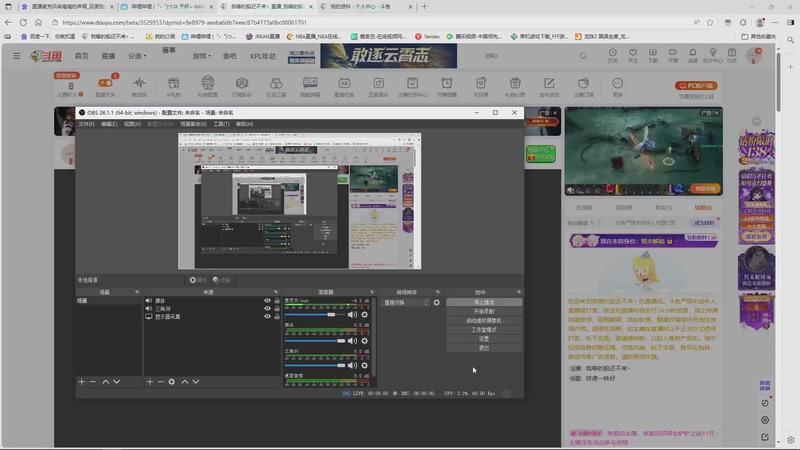Remove the source with the sources minus icon

point(160,382)
